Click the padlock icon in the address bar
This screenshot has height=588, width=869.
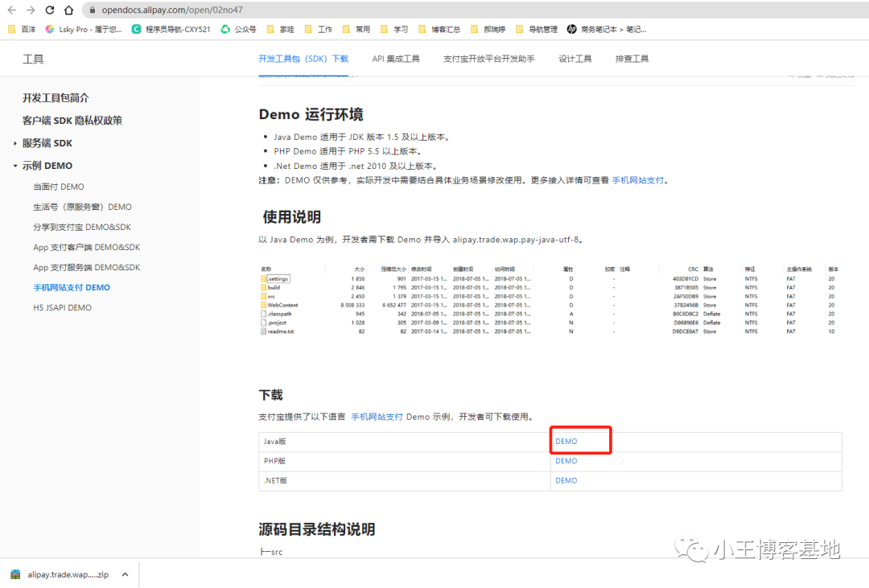click(92, 10)
